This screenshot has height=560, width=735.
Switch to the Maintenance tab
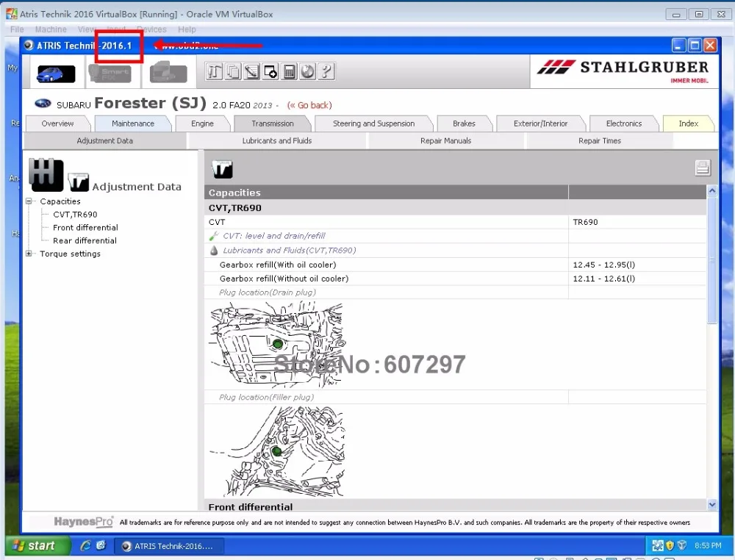click(x=132, y=123)
